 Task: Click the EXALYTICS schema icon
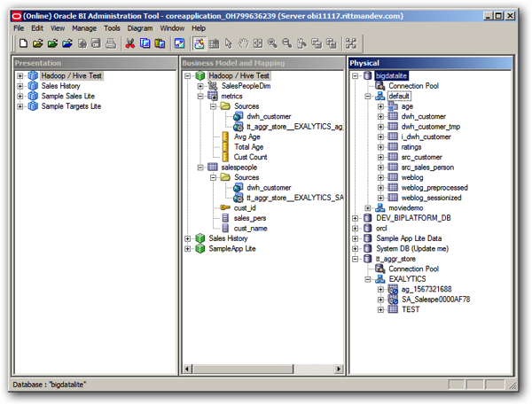click(x=380, y=279)
